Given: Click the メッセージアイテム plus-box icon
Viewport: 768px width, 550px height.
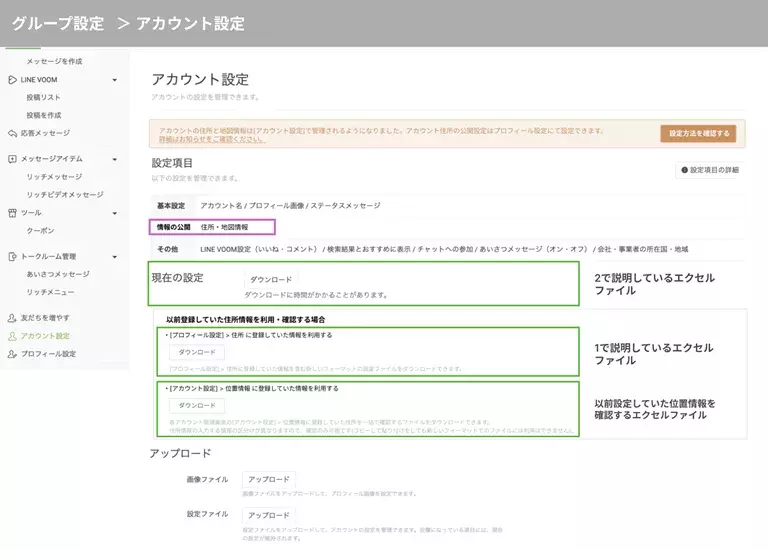Looking at the screenshot, I should pyautogui.click(x=12, y=159).
